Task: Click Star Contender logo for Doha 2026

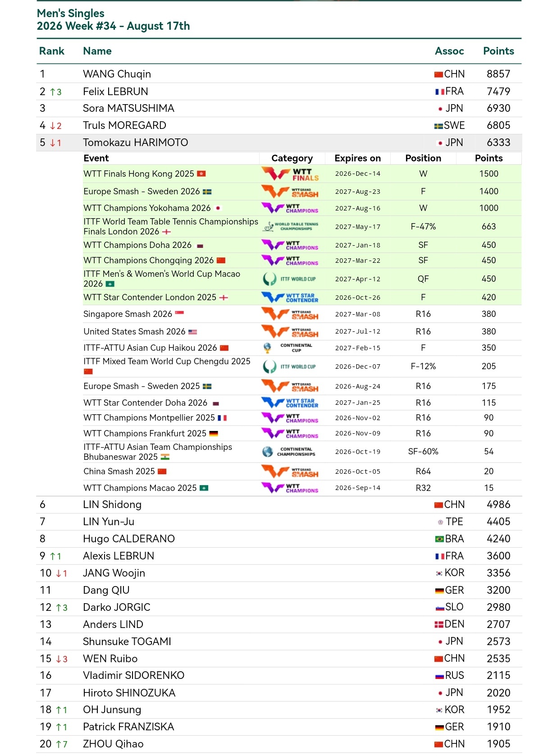Action: point(290,403)
